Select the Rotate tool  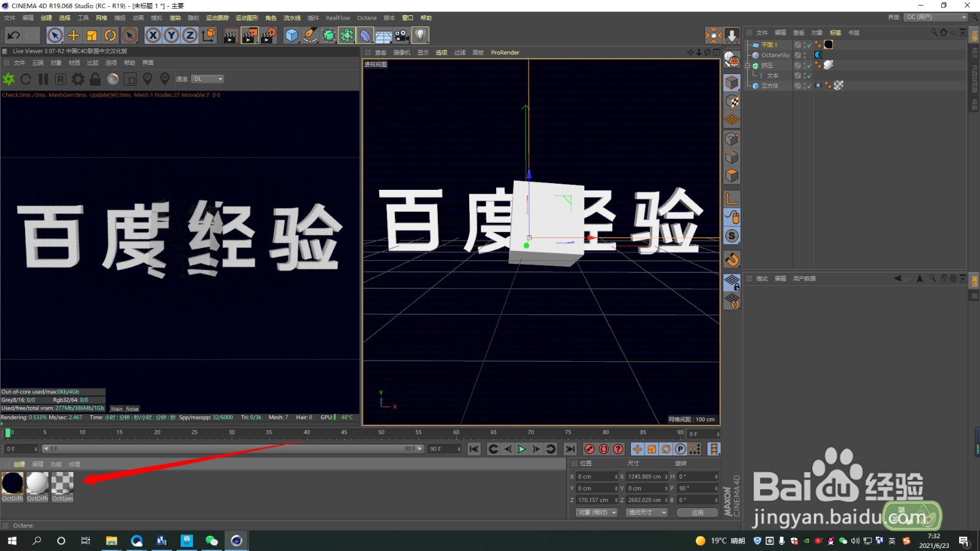pyautogui.click(x=110, y=36)
